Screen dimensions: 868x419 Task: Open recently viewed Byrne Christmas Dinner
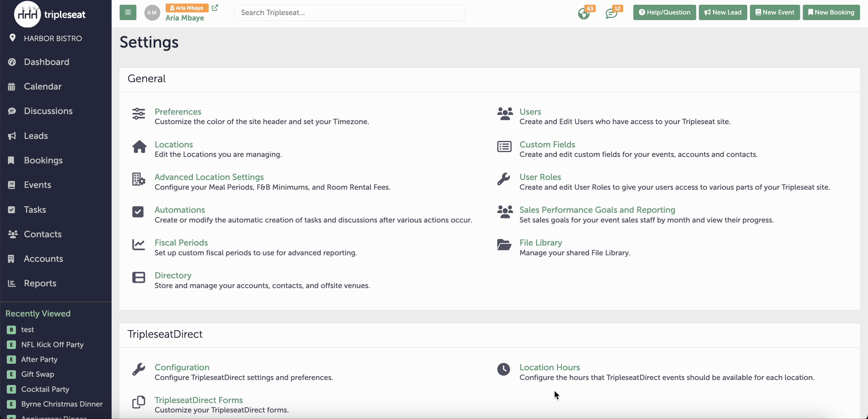tap(62, 404)
